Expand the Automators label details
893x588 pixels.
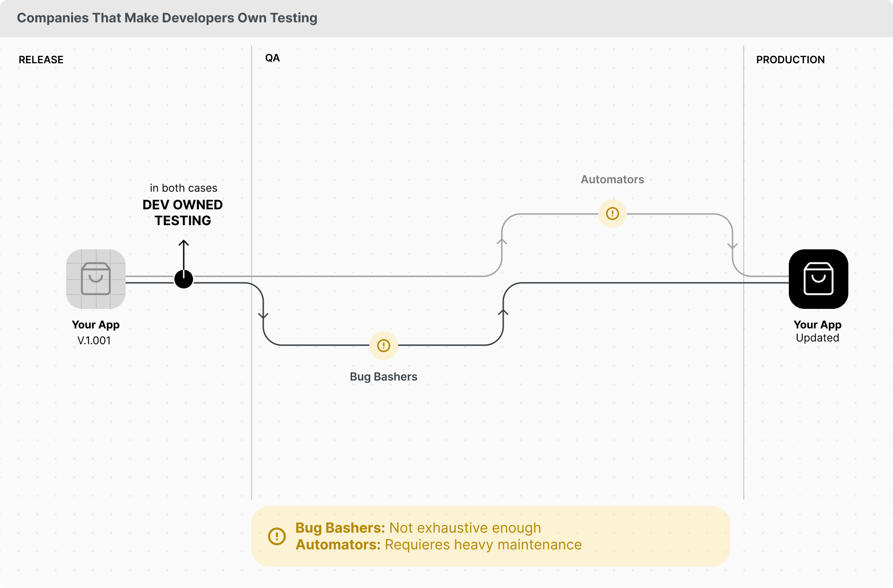click(x=612, y=179)
